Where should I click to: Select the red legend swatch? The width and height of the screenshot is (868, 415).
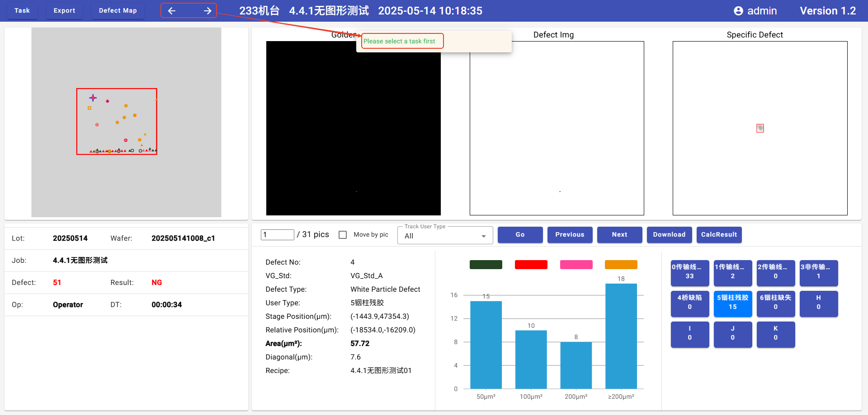[531, 265]
